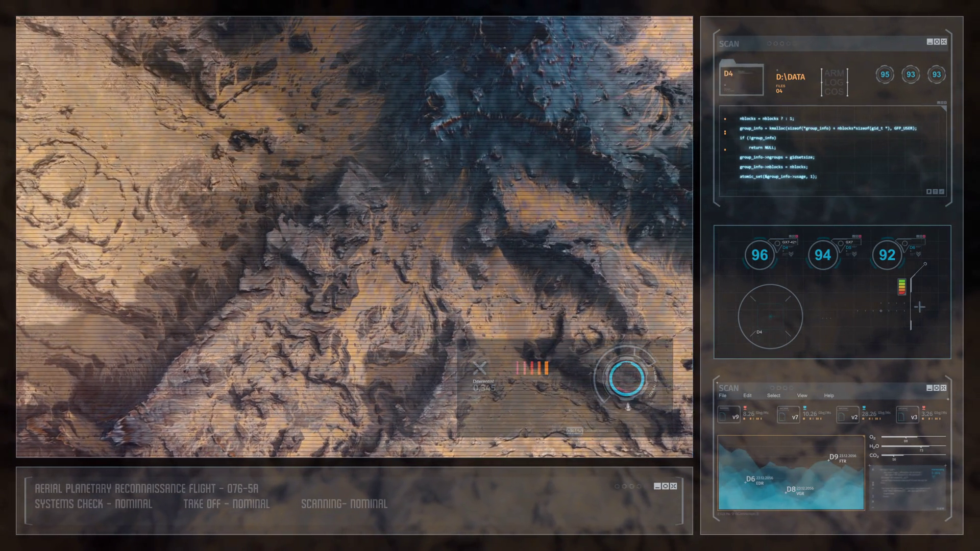Image resolution: width=980 pixels, height=551 pixels.
Task: Expand the chevron under the D5 gauge label
Action: pyautogui.click(x=854, y=254)
